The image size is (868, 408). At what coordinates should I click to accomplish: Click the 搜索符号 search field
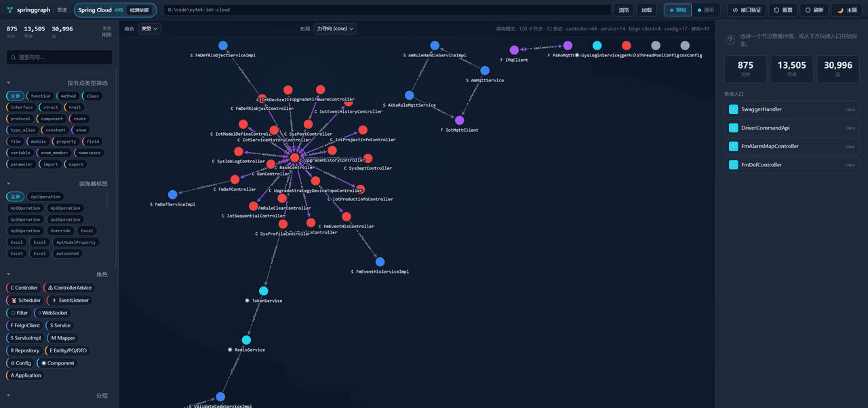click(59, 57)
